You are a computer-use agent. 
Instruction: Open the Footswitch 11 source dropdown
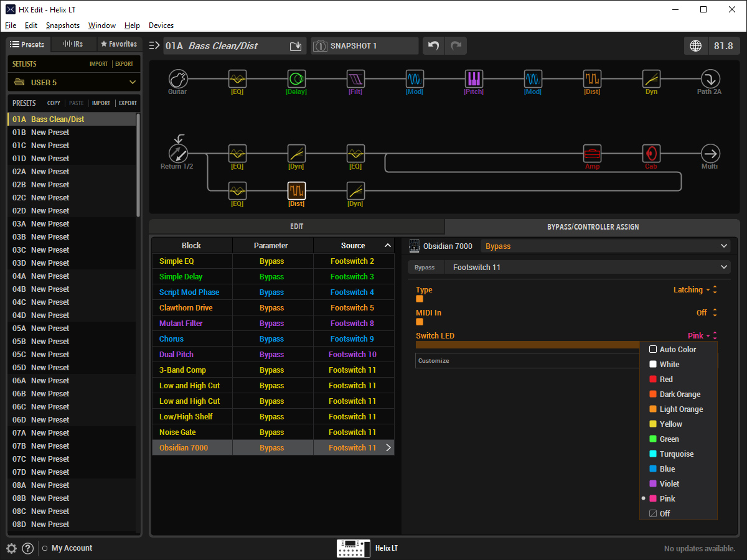588,268
